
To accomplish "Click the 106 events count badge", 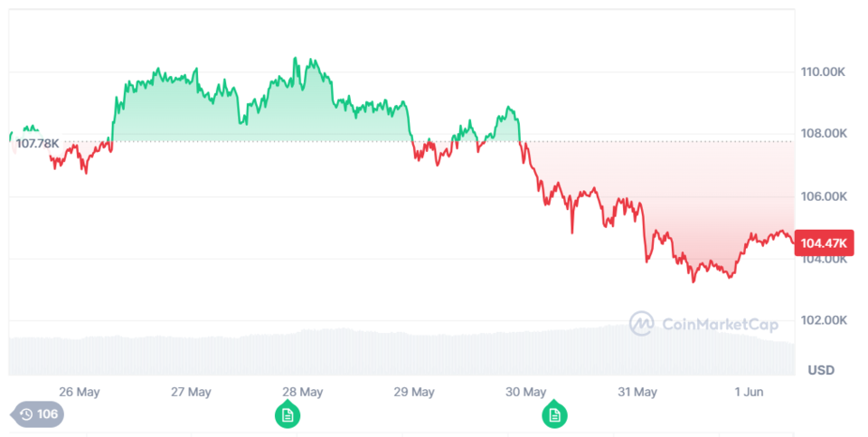I will 47,414.
